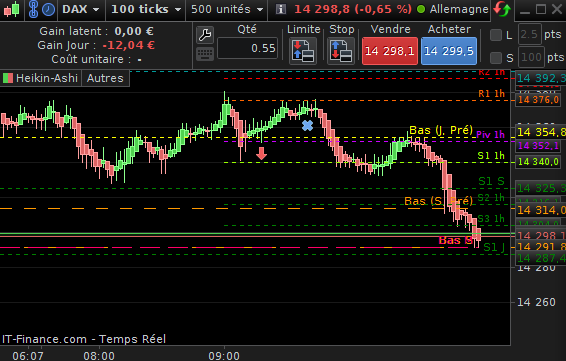
Task: Click the 14 287,4 green price label
Action: (541, 258)
